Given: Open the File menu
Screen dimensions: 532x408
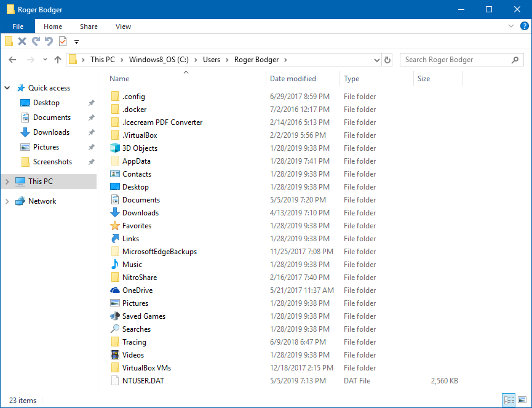Looking at the screenshot, I should click(18, 26).
